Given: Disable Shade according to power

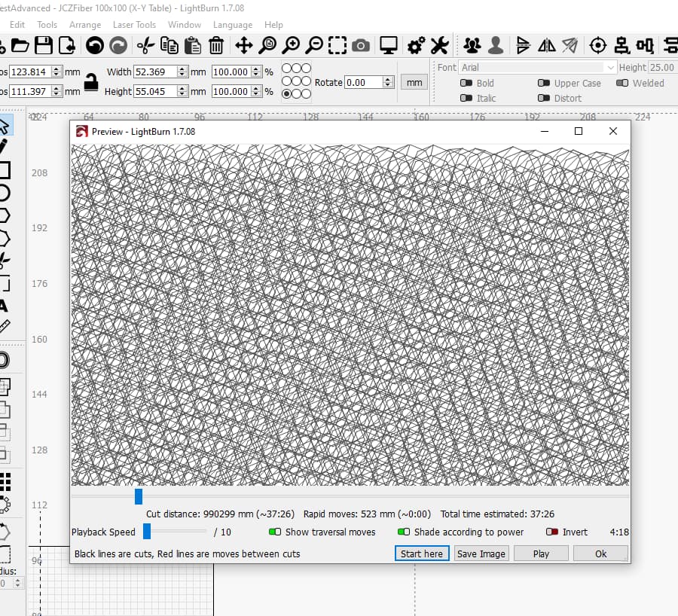Looking at the screenshot, I should click(402, 532).
